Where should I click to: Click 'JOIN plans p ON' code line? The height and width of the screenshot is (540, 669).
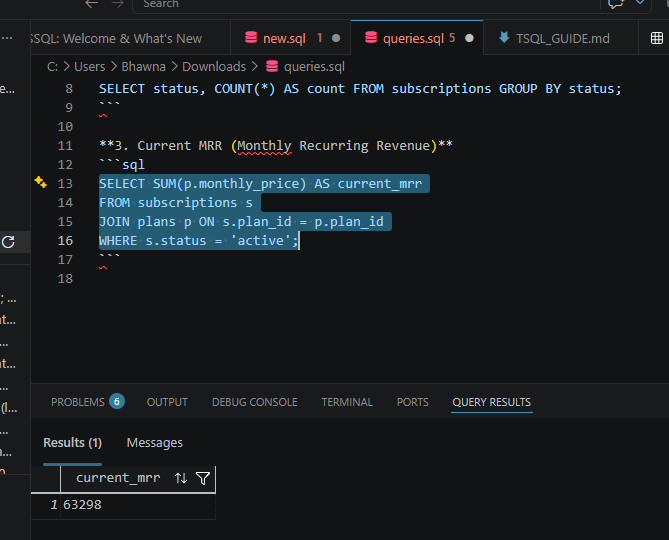pyautogui.click(x=241, y=222)
